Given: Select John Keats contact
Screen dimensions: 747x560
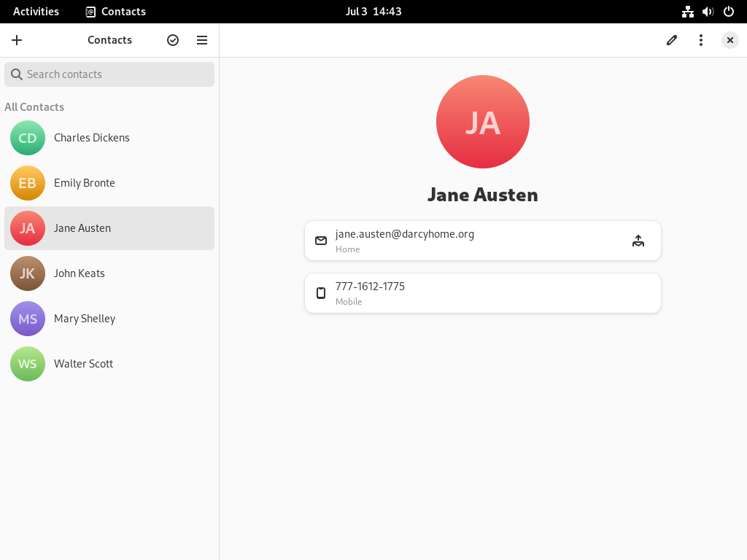Looking at the screenshot, I should (x=109, y=273).
